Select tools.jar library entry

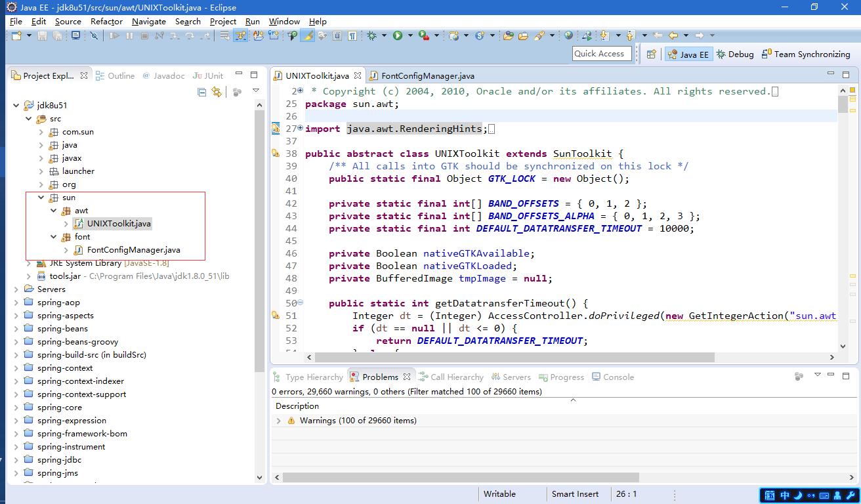click(x=139, y=276)
